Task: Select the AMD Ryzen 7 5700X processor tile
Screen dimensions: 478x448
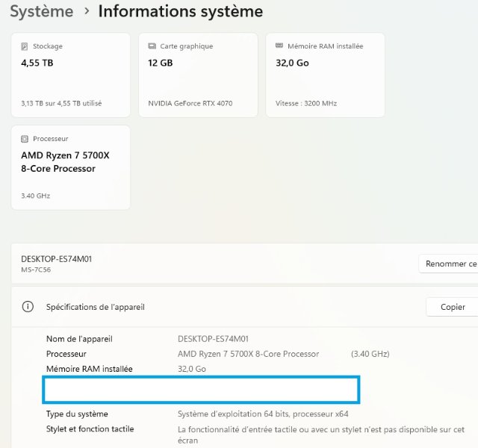Action: click(70, 167)
